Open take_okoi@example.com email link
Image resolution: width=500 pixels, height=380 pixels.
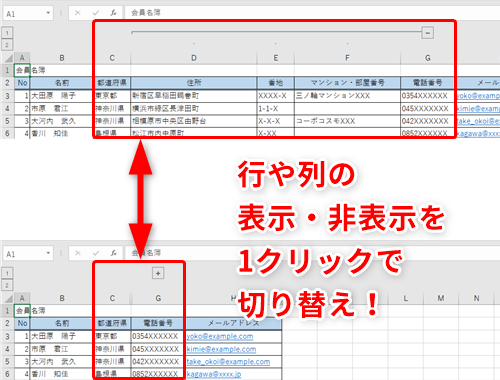tap(228, 362)
